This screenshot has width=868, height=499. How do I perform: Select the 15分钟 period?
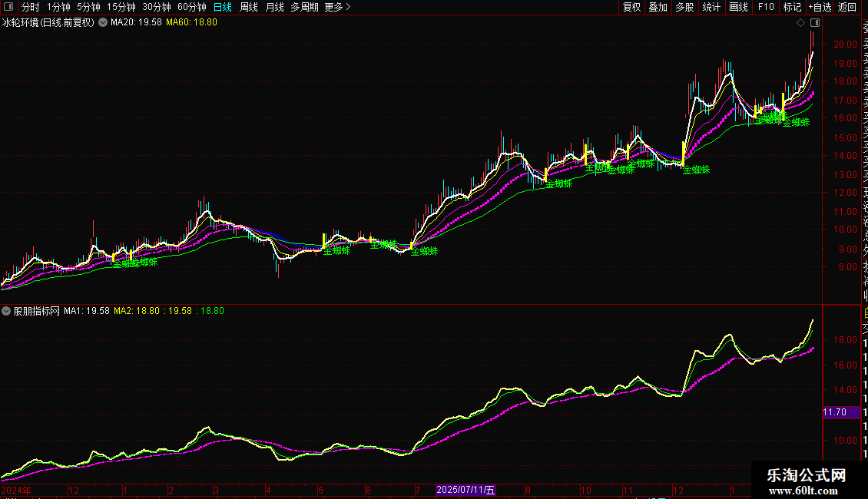[121, 7]
